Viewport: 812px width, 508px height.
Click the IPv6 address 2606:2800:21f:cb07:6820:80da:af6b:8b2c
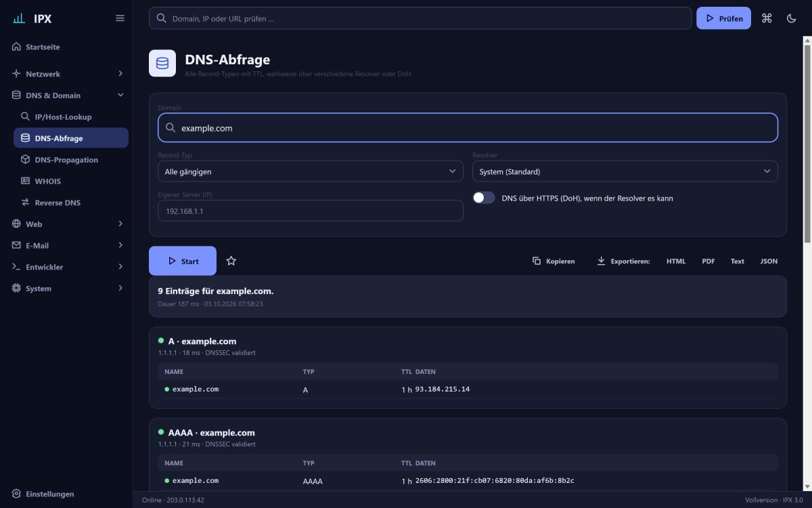click(495, 480)
